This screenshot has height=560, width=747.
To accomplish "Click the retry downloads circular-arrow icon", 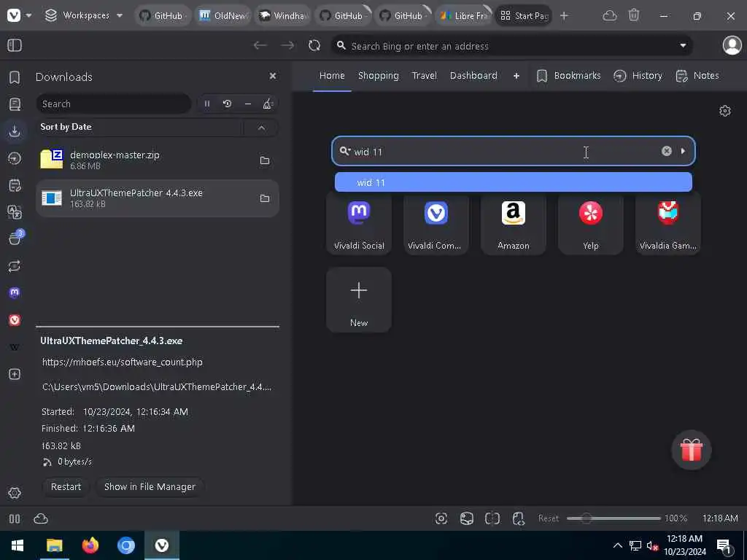I will pos(228,104).
